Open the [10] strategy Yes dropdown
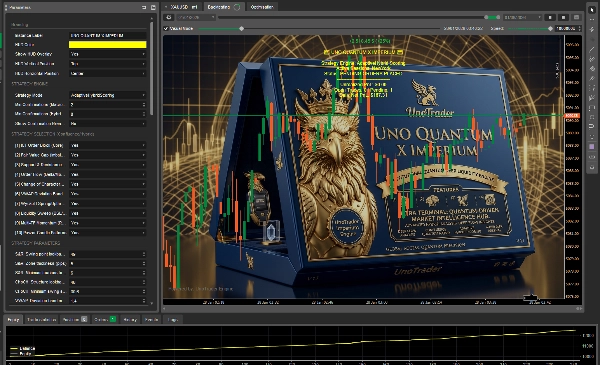Screen dimensions: 600x365 pyautogui.click(x=108, y=233)
